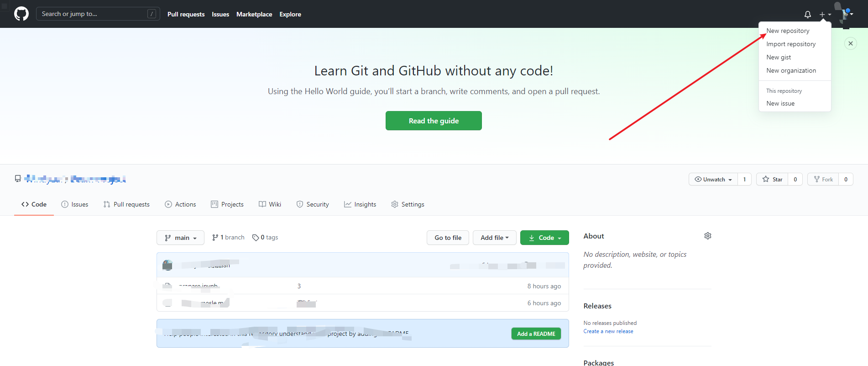Click the '8 hours ago' timestamp
The image size is (868, 366).
click(544, 286)
